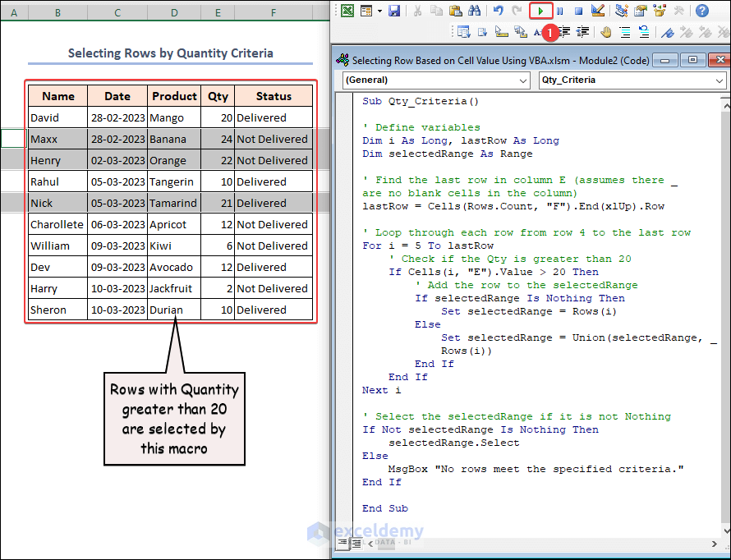The width and height of the screenshot is (731, 560).
Task: Expand the Qty_Criteria procedure dropdown
Action: click(x=720, y=80)
